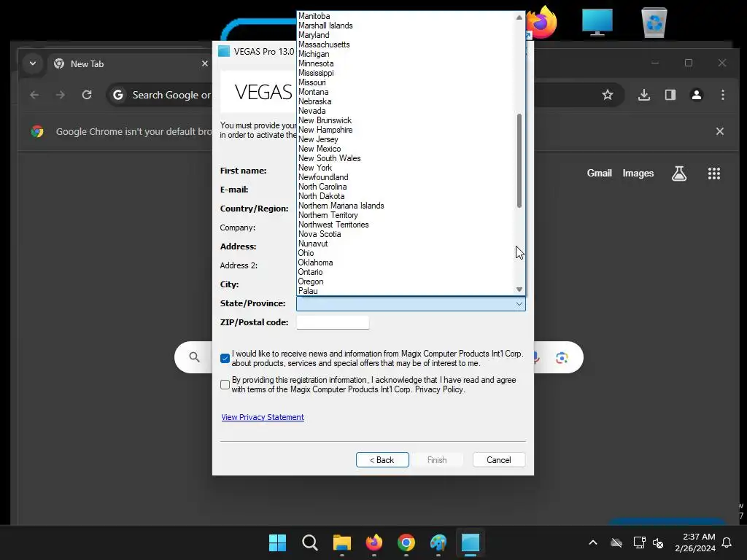Select Marshall Islands from the list

[x=325, y=26]
